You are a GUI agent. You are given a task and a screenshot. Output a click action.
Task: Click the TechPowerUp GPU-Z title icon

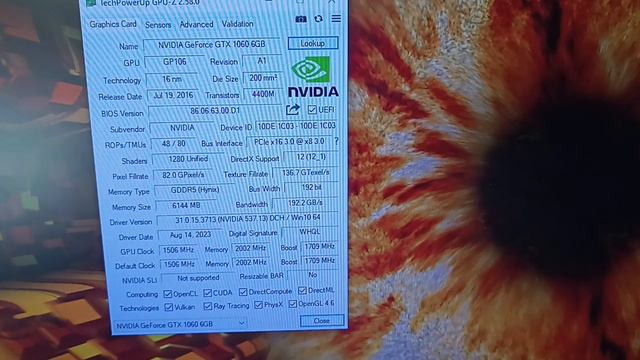coord(91,3)
